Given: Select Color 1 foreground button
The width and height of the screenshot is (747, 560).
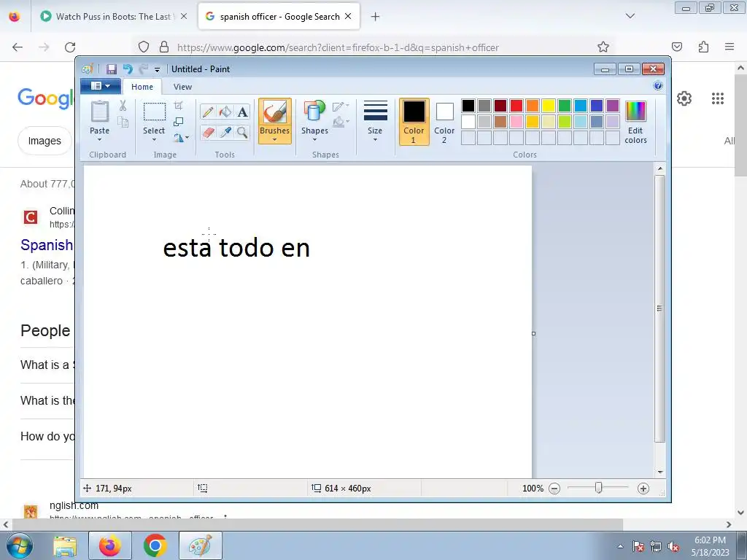Looking at the screenshot, I should click(414, 122).
